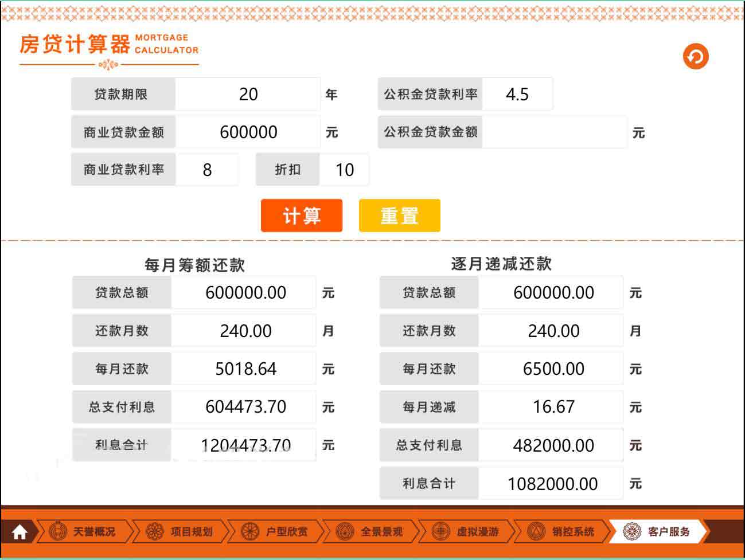Select the 每月还款 5018.64 result field
The image size is (745, 560).
[245, 369]
